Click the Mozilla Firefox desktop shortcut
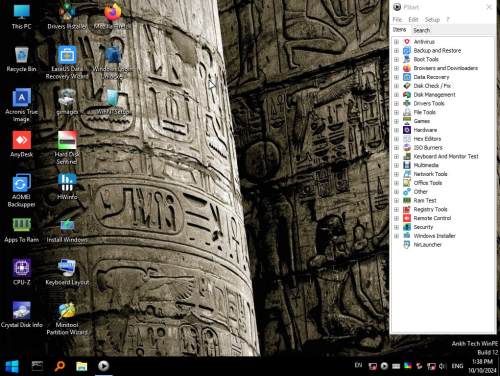The image size is (500, 376). click(x=112, y=16)
